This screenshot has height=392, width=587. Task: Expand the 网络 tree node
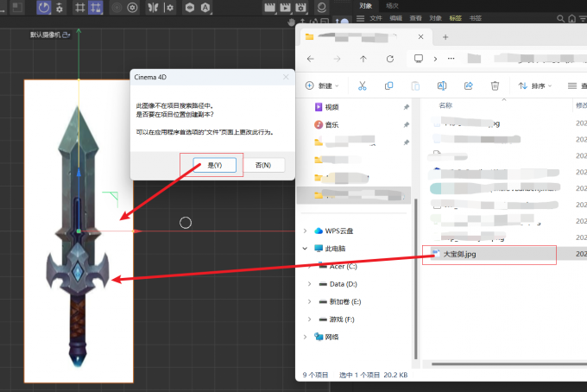pyautogui.click(x=305, y=337)
